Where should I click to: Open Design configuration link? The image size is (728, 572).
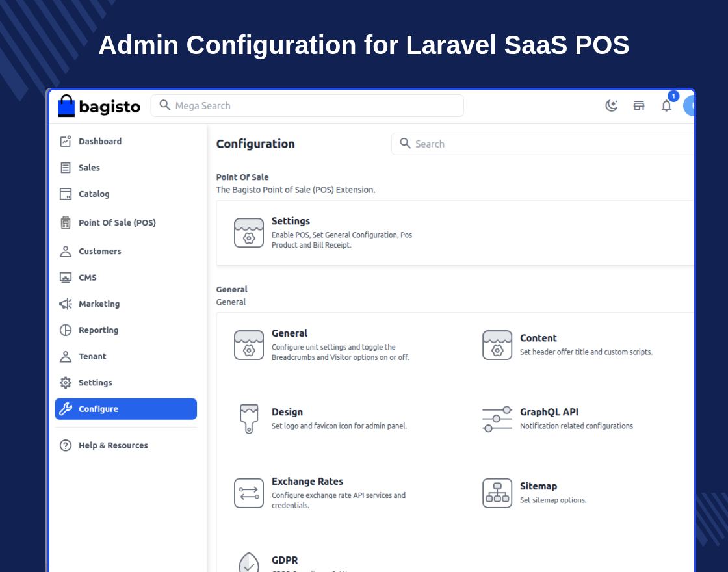click(287, 412)
